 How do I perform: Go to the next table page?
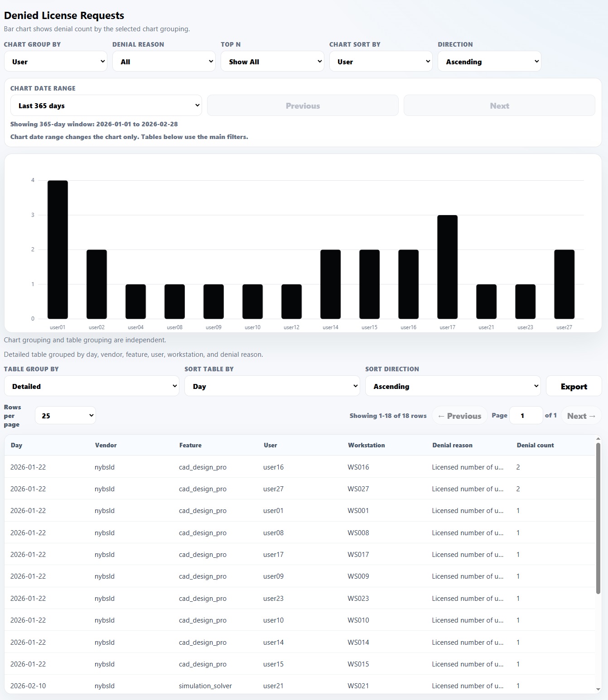click(581, 416)
